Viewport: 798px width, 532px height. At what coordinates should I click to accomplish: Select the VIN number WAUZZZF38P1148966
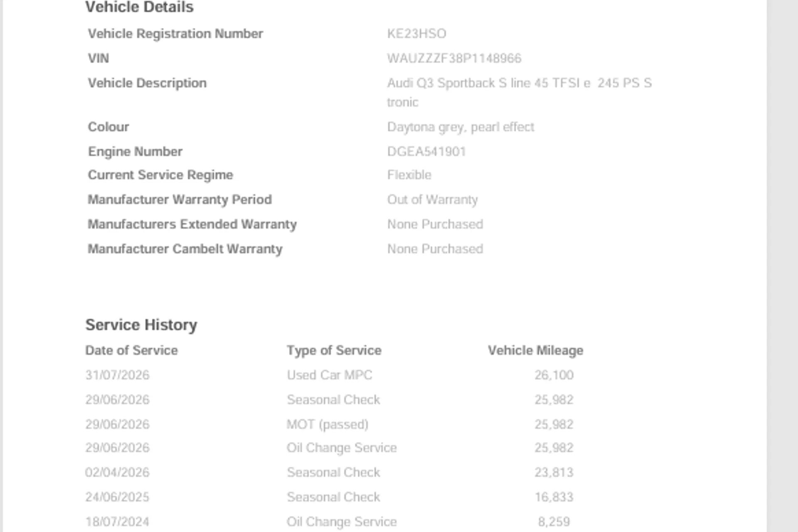tap(454, 58)
